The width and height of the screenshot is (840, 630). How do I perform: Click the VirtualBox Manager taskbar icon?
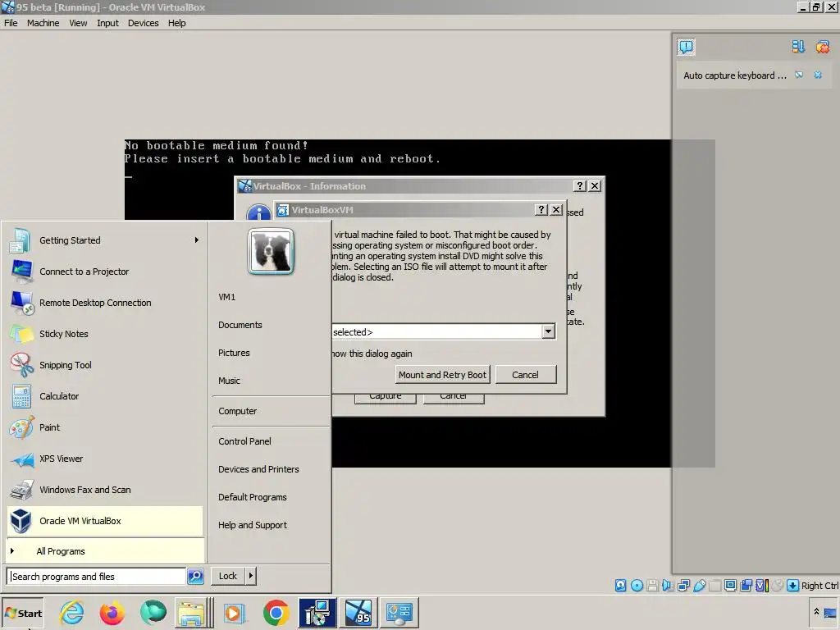[317, 612]
